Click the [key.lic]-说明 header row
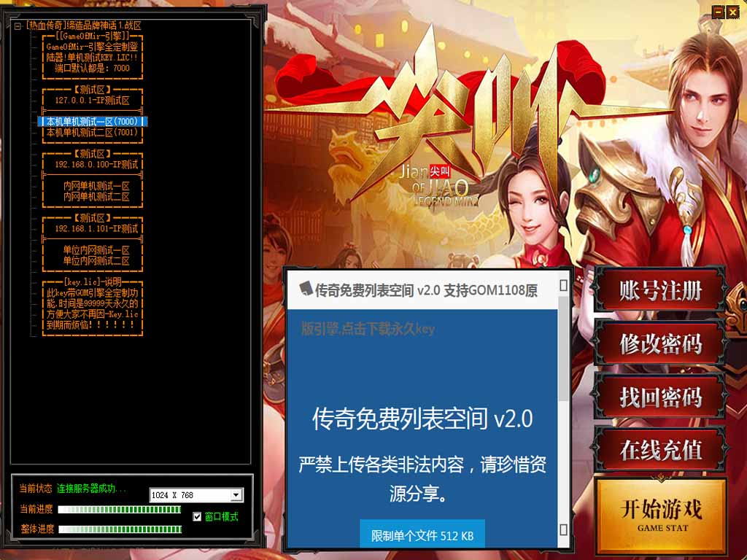This screenshot has height=560, width=747. click(x=93, y=282)
